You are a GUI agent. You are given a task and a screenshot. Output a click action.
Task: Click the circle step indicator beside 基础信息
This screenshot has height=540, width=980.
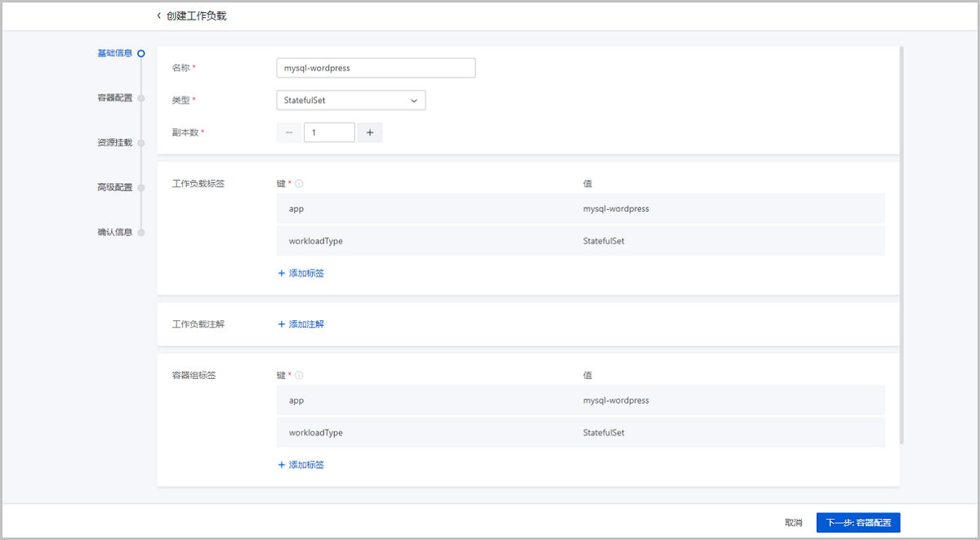click(x=140, y=52)
